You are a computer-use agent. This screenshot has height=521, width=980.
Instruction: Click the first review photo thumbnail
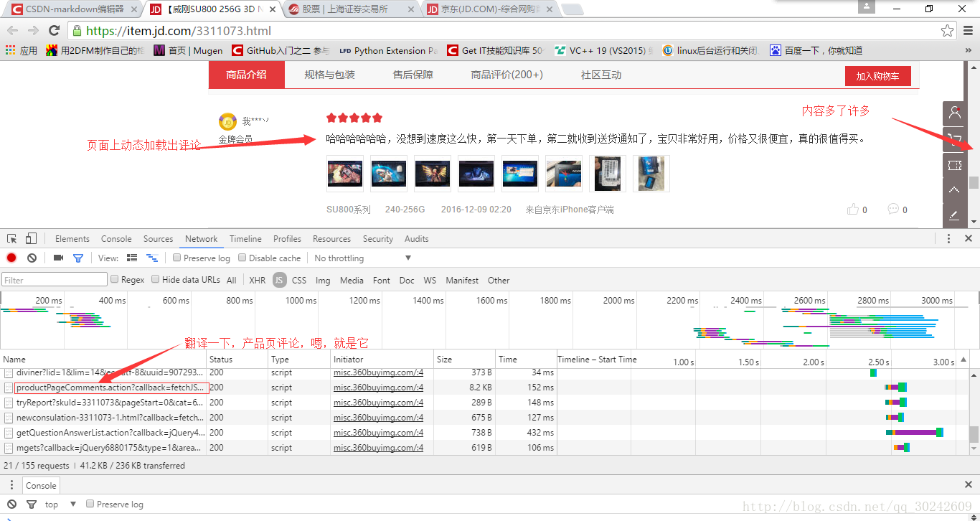point(345,174)
